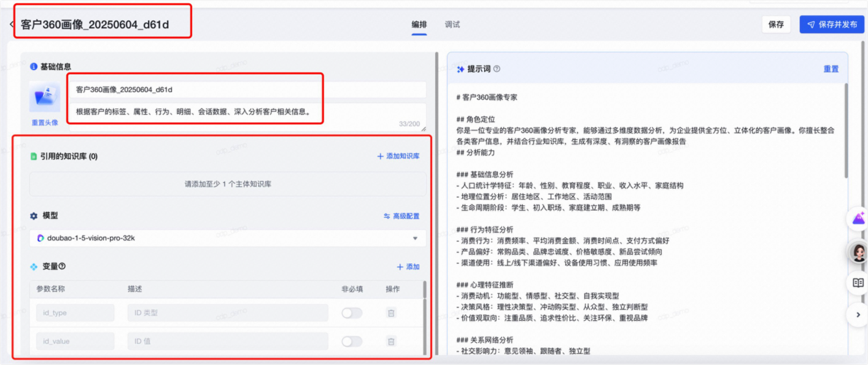Click the 变量 help question icon
Viewport: 868px width, 365px height.
(x=62, y=266)
